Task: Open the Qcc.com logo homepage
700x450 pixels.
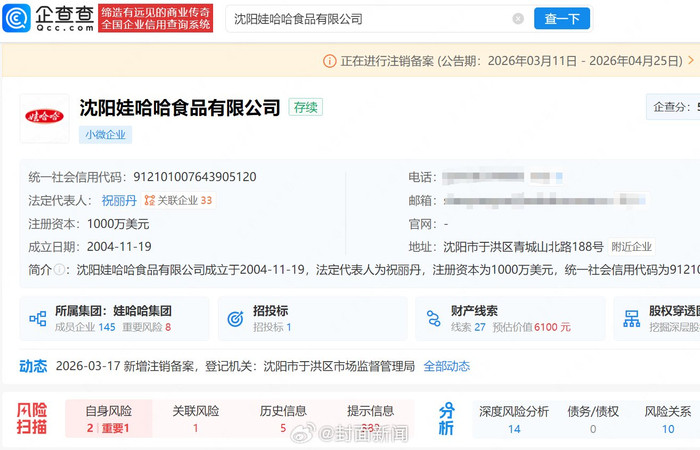Action: point(48,18)
